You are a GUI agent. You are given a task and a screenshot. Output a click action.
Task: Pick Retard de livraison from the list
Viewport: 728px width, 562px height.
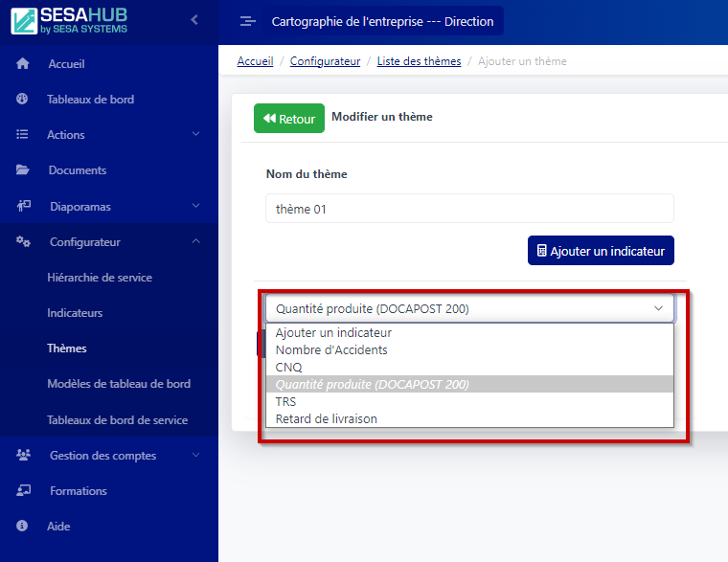tap(326, 418)
